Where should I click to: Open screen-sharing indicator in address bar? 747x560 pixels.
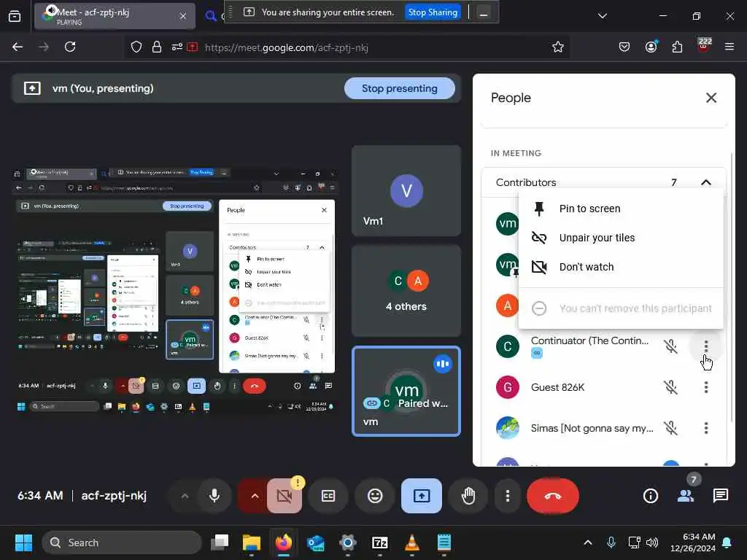193,47
